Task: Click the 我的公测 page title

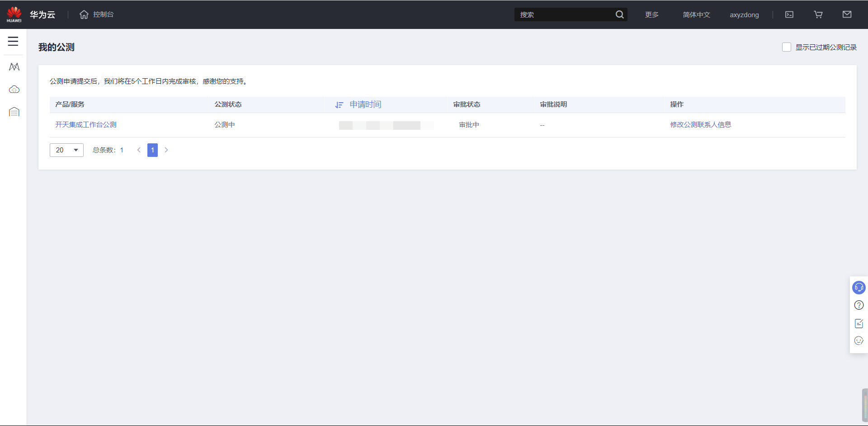Action: pos(57,47)
